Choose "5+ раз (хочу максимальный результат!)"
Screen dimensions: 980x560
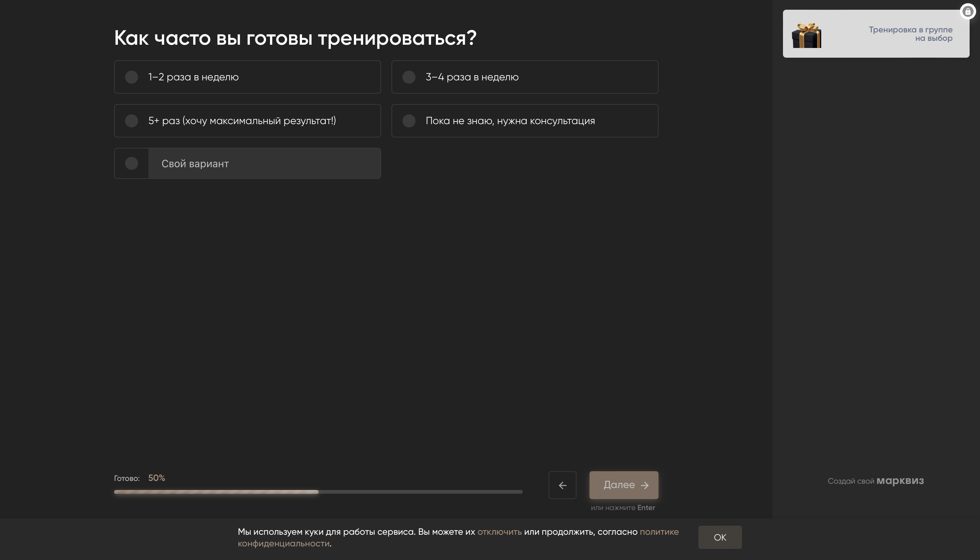(247, 121)
